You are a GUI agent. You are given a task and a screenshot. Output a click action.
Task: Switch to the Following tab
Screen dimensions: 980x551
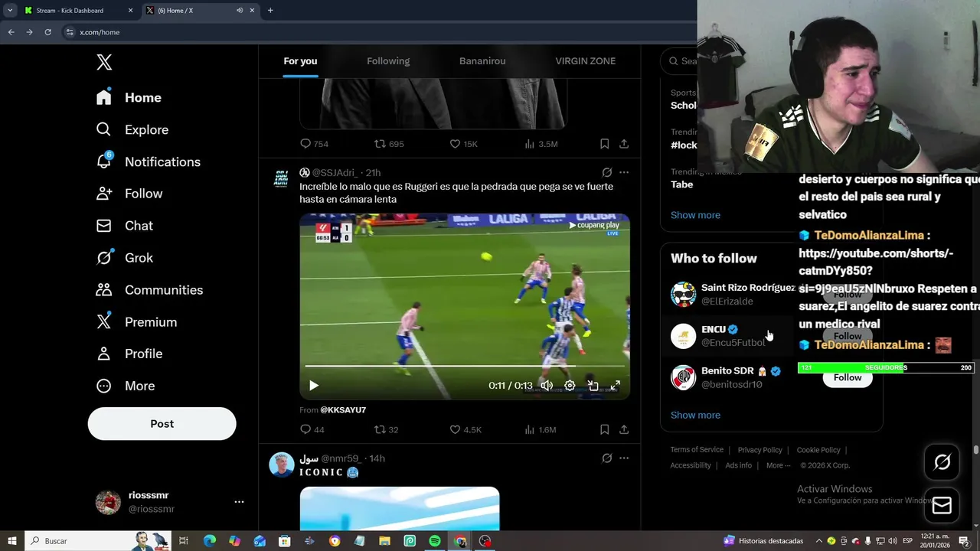point(388,61)
